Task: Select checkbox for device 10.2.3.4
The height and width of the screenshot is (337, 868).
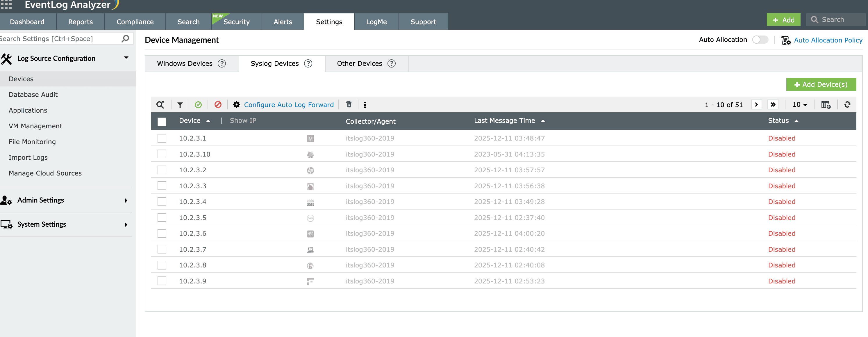Action: (162, 201)
